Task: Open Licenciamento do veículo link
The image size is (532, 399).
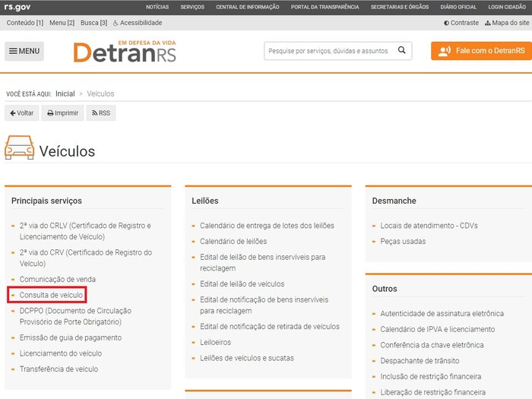Action: (61, 353)
